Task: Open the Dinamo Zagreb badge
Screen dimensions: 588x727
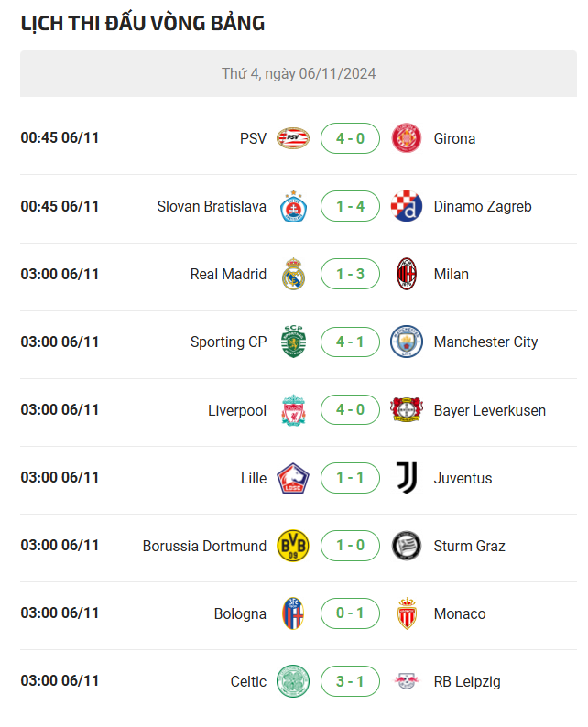Action: click(x=407, y=206)
